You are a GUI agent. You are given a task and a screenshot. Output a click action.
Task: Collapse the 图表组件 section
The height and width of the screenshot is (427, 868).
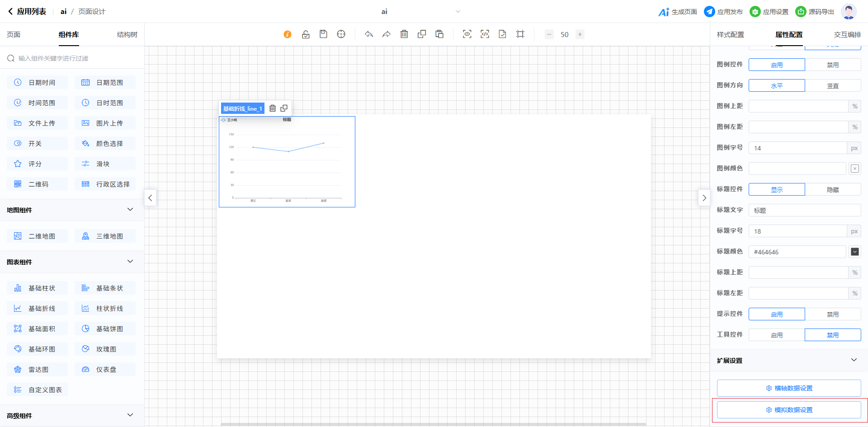[130, 262]
